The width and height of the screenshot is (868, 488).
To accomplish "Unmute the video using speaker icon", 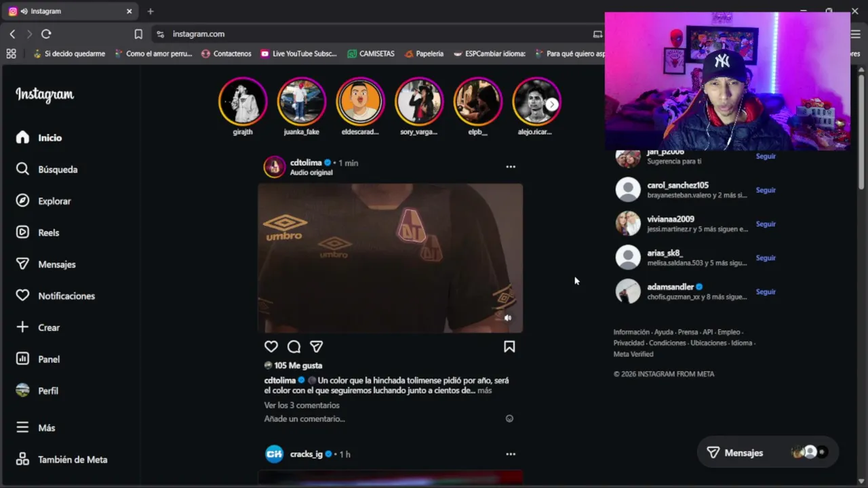I will coord(508,317).
